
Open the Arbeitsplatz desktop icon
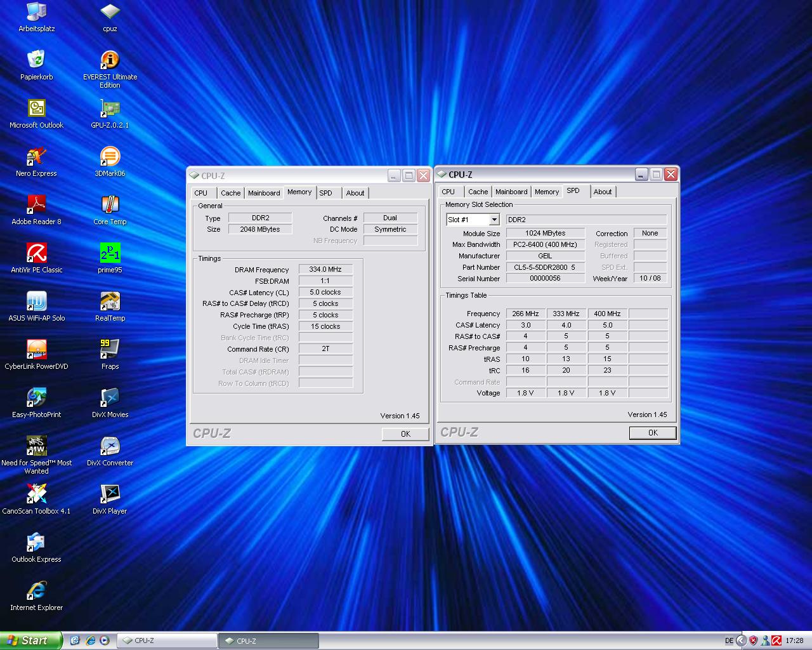point(36,17)
